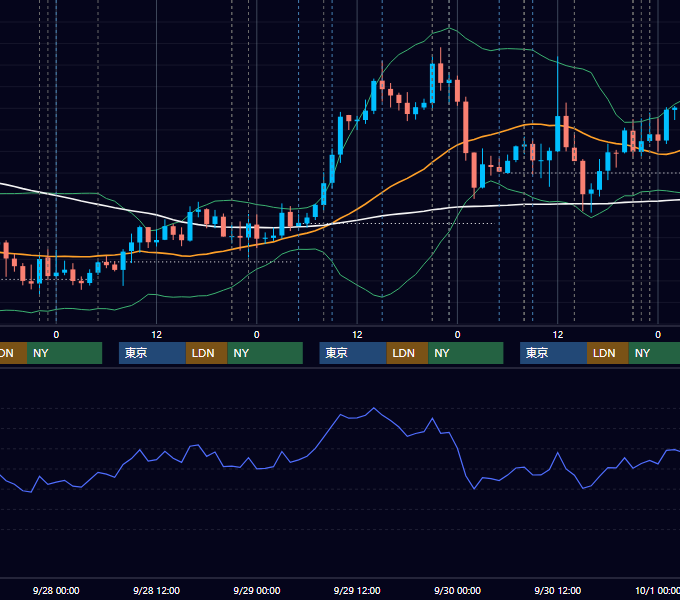This screenshot has height=600, width=680.
Task: Click the 9/30 12:00 date label
Action: coord(558,590)
